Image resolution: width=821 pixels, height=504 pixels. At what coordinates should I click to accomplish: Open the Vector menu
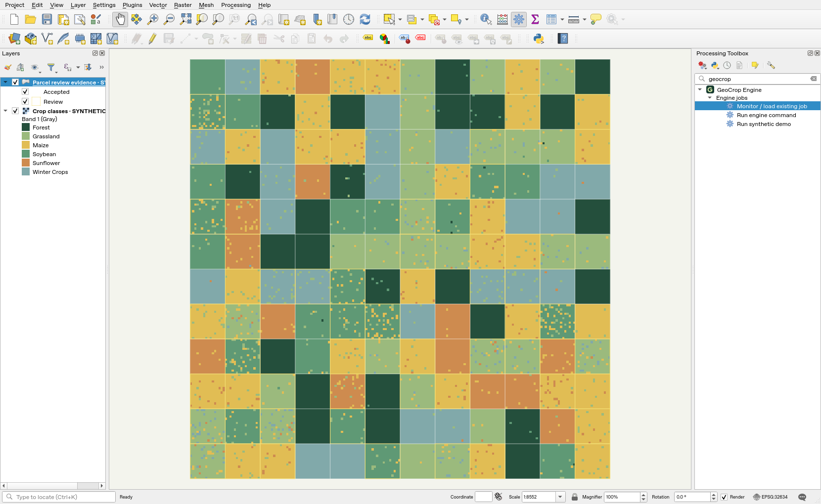click(158, 5)
